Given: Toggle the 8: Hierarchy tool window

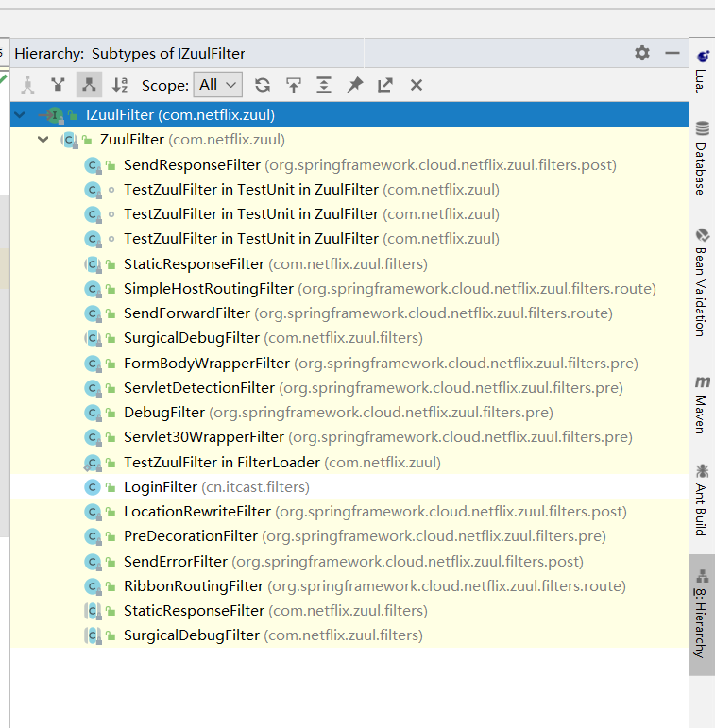Looking at the screenshot, I should coord(702,614).
